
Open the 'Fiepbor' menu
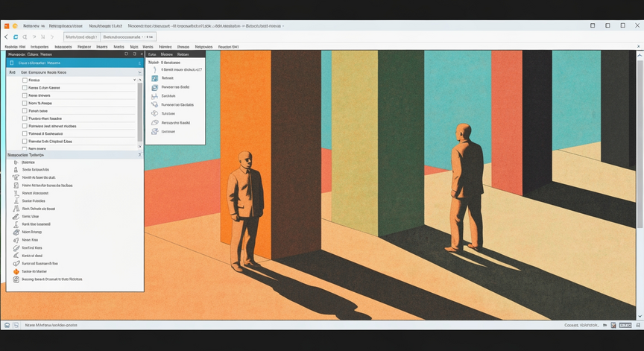84,47
